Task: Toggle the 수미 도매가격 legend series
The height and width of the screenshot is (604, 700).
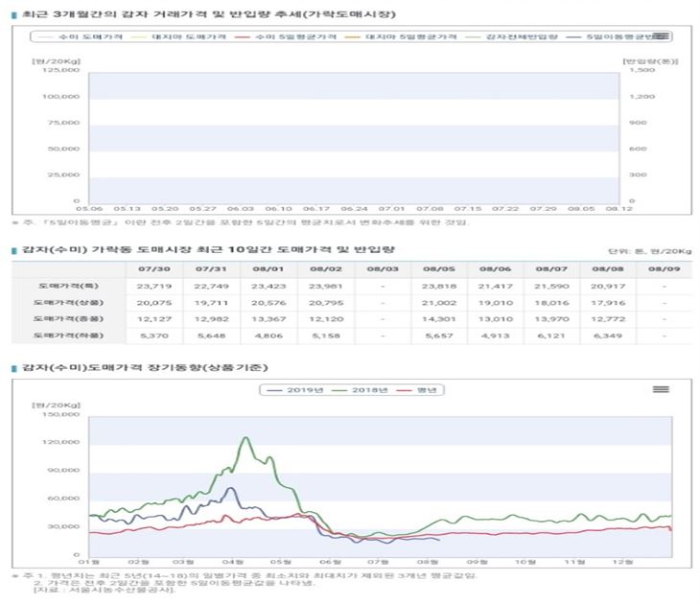Action: 80,36
